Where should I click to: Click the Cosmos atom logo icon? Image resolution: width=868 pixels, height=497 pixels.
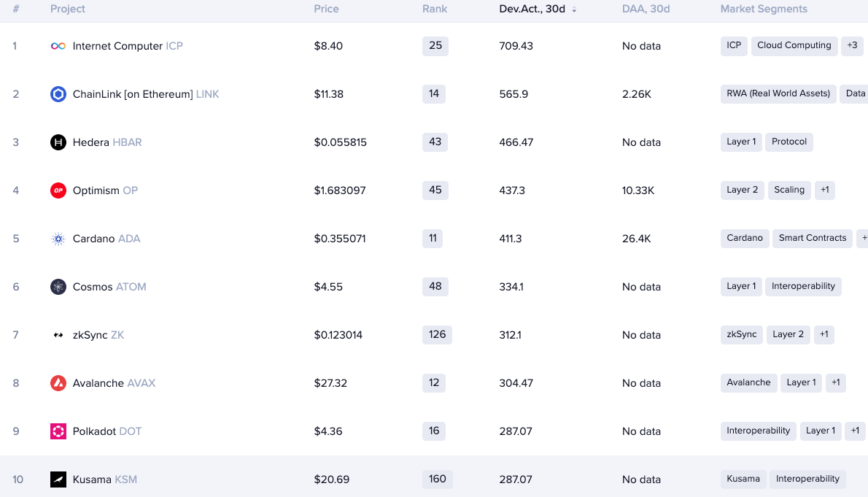(x=58, y=287)
